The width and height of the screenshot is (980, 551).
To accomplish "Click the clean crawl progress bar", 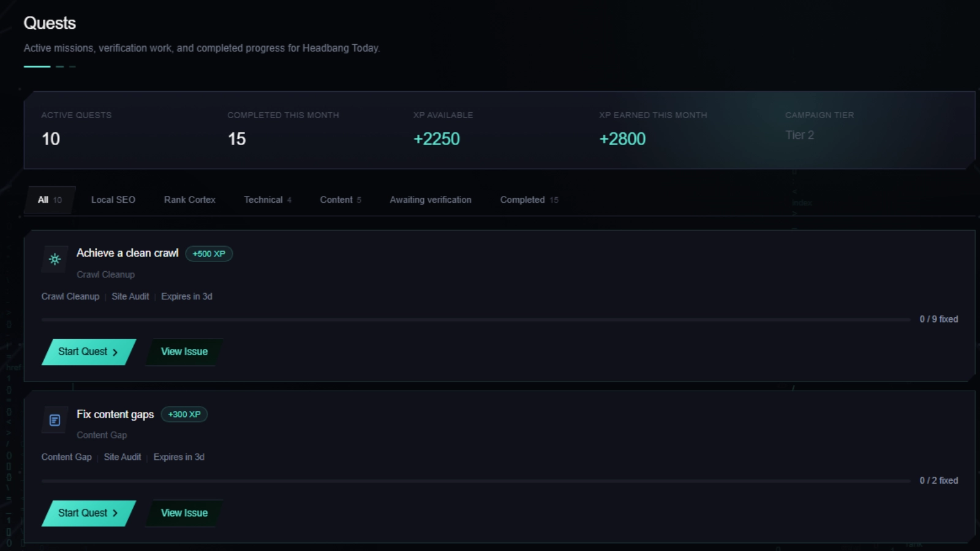I will click(x=476, y=320).
